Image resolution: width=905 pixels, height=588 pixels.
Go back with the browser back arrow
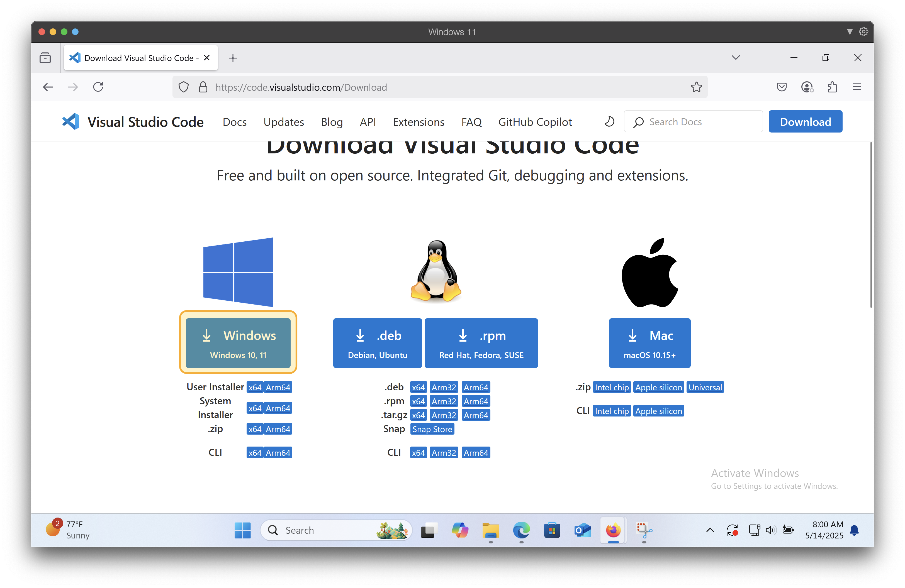(48, 87)
